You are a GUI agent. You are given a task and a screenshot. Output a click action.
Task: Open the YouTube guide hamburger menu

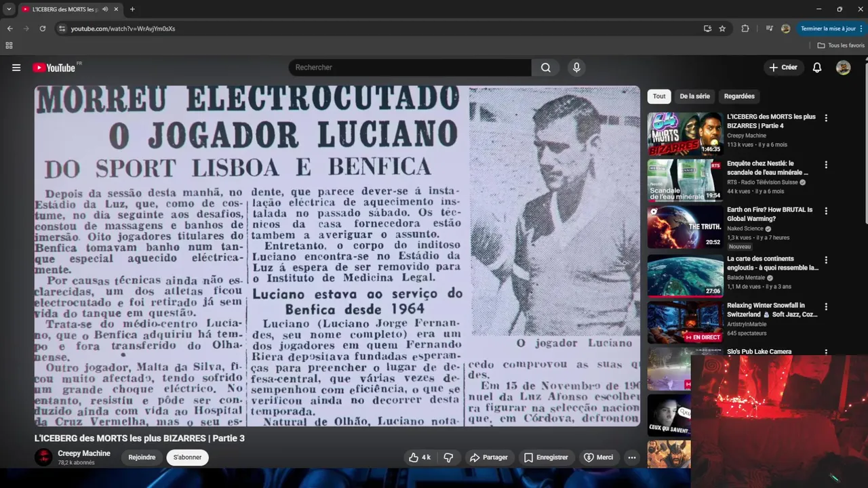point(16,68)
